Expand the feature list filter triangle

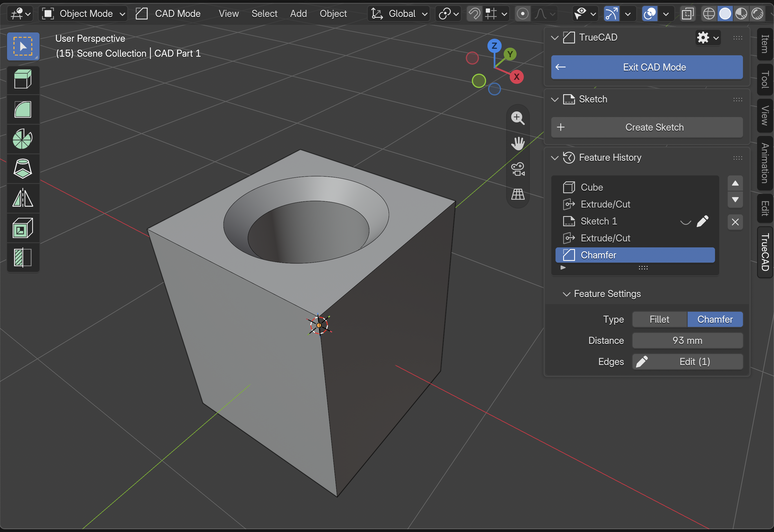563,268
